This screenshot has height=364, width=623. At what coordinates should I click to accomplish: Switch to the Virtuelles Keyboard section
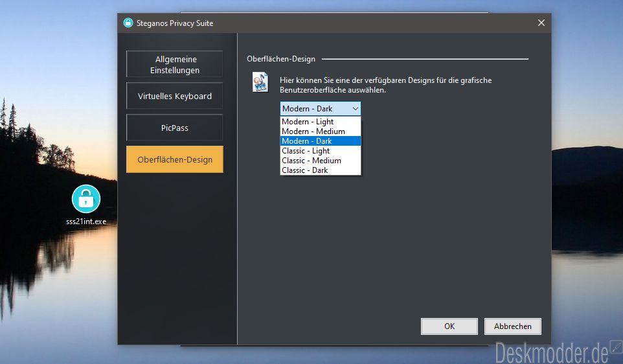[x=174, y=96]
